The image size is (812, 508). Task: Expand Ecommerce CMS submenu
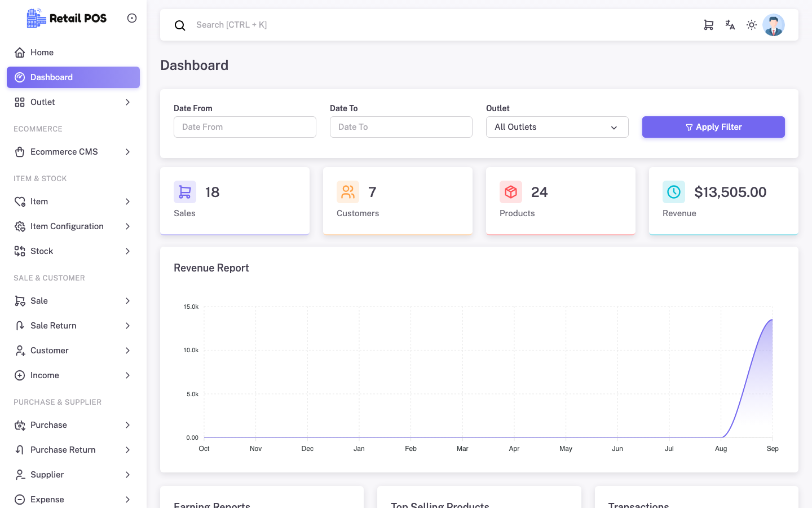(73, 152)
